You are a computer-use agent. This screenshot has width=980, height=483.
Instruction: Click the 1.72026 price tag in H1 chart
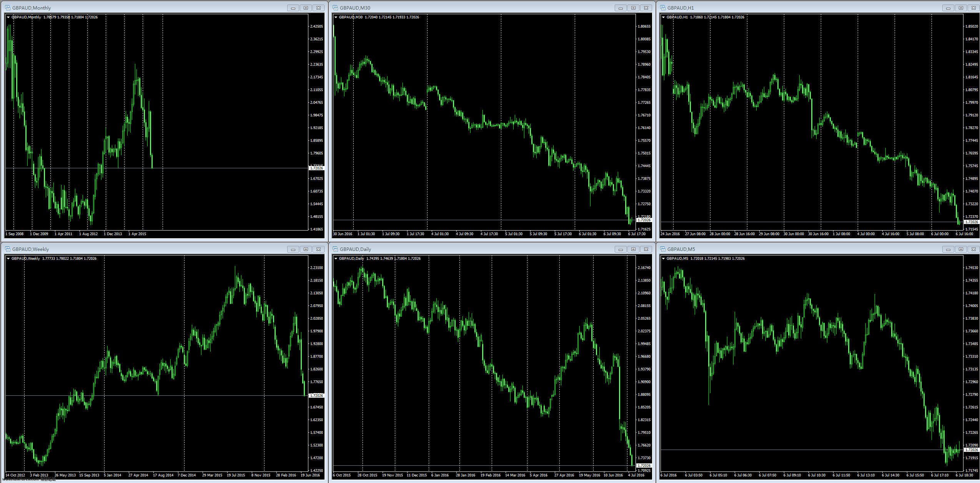pyautogui.click(x=972, y=222)
